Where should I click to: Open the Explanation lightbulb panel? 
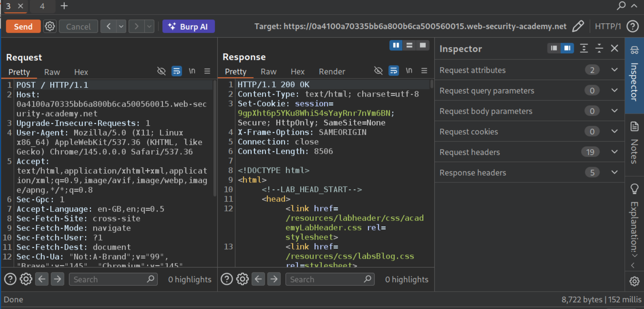[634, 189]
